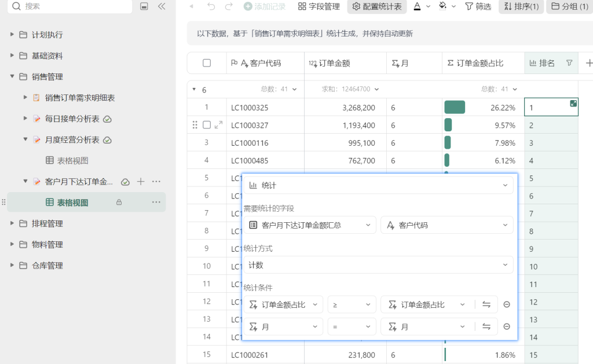Open 字段管理 field management
The image size is (593, 364).
319,6
